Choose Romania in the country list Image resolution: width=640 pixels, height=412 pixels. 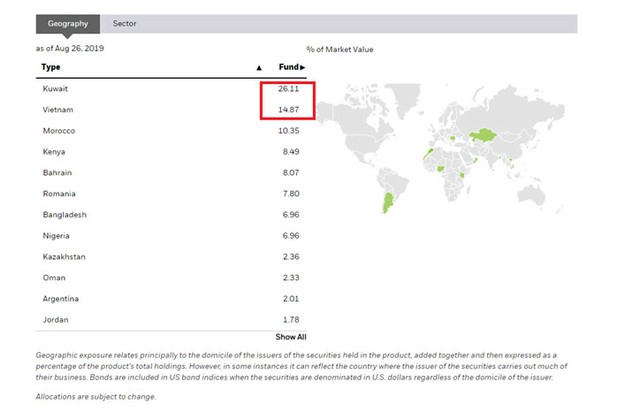(59, 193)
